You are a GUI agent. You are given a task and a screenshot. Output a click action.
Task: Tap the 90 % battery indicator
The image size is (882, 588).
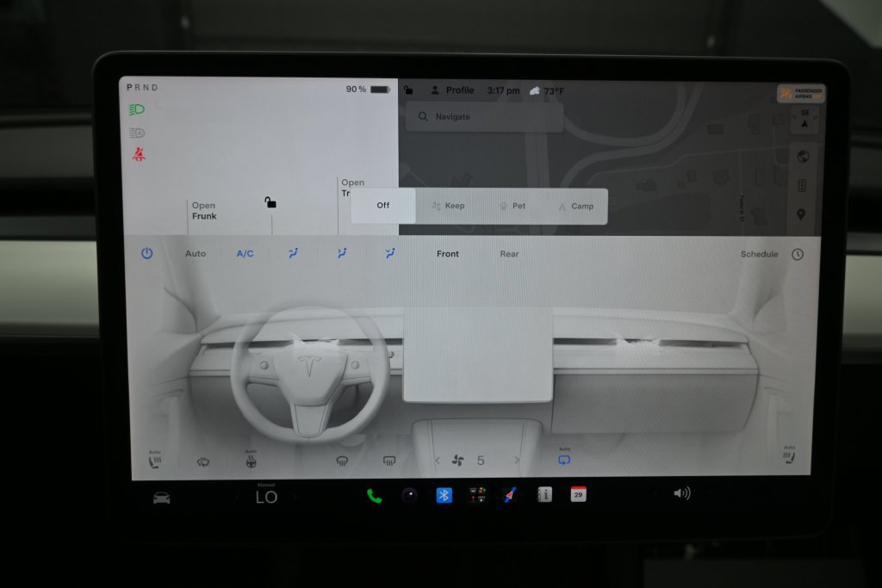tap(368, 90)
